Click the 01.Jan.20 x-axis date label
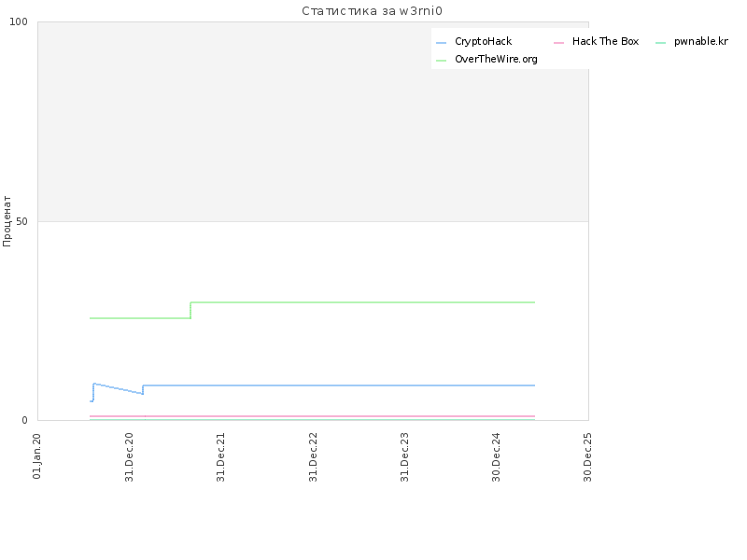Viewport: 747px width, 560px height. click(37, 456)
